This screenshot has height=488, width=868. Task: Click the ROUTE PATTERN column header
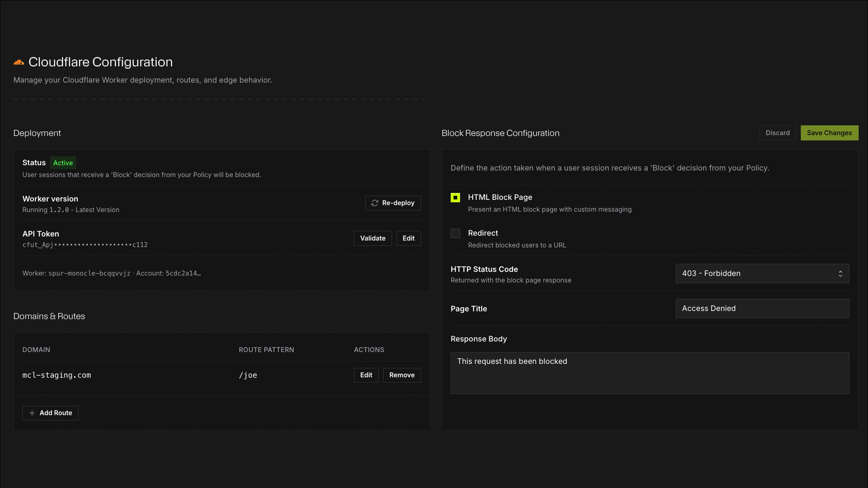pos(266,350)
